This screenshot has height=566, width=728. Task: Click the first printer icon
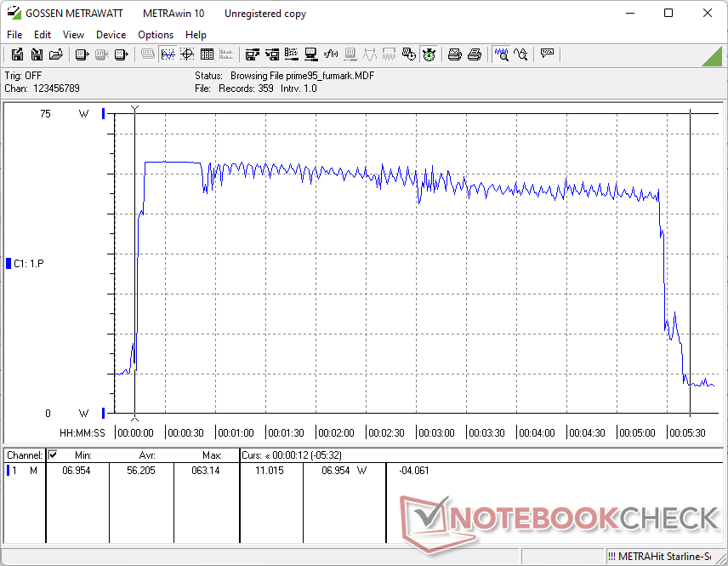pyautogui.click(x=455, y=54)
